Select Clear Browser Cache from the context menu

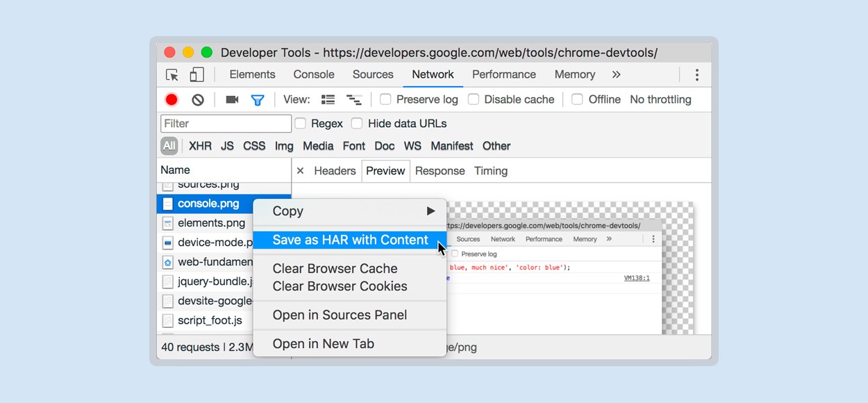pos(335,268)
